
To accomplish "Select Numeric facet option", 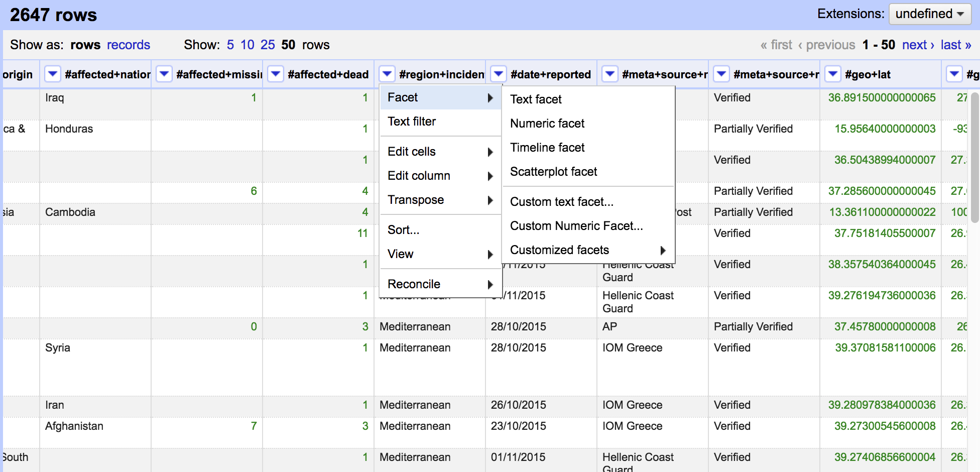I will click(x=588, y=124).
